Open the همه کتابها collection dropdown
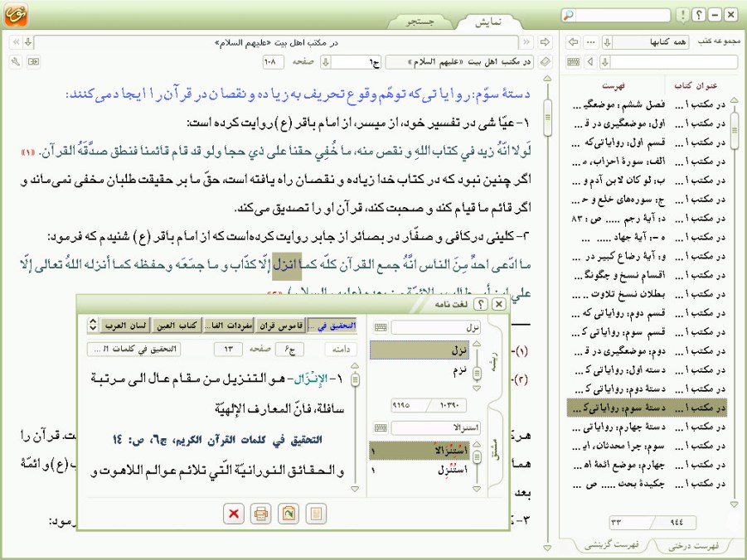This screenshot has width=747, height=560. 608,42
